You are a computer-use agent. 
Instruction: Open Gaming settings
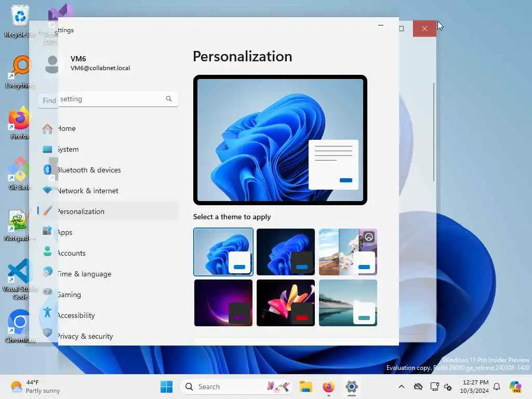108,295
